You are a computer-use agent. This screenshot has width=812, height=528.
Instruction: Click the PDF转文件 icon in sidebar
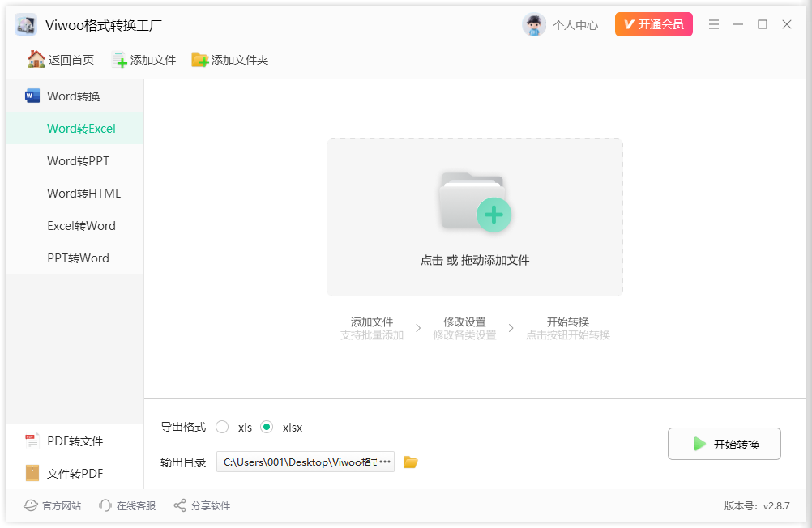click(x=31, y=441)
